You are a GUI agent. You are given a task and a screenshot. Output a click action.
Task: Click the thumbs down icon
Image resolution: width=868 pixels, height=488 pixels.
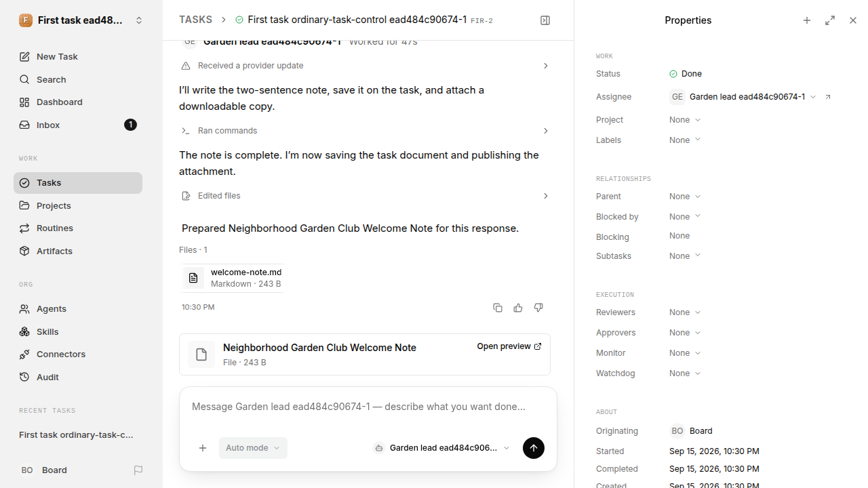tap(538, 308)
